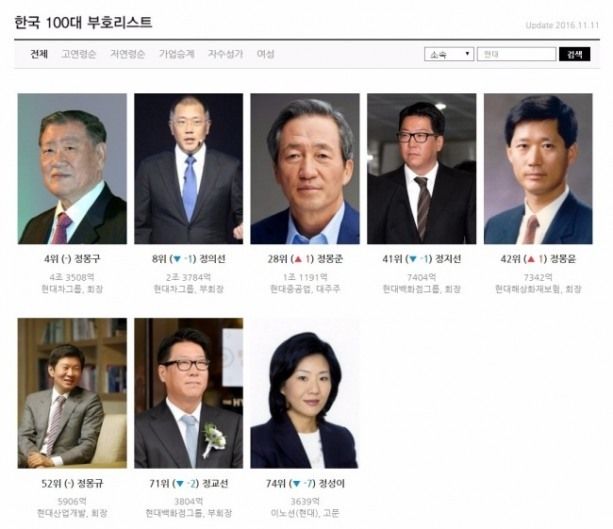
Task: Open the rank 8 정의선 portrait thumbnail
Action: pos(188,169)
